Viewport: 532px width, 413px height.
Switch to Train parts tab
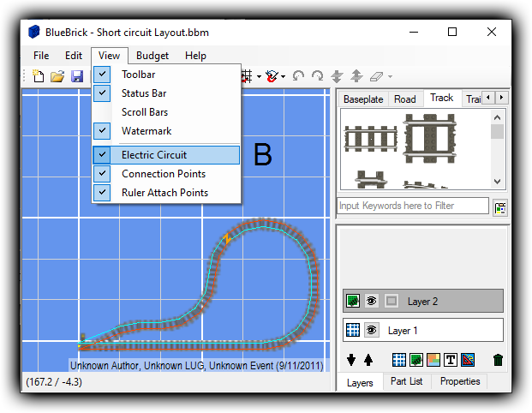click(473, 99)
